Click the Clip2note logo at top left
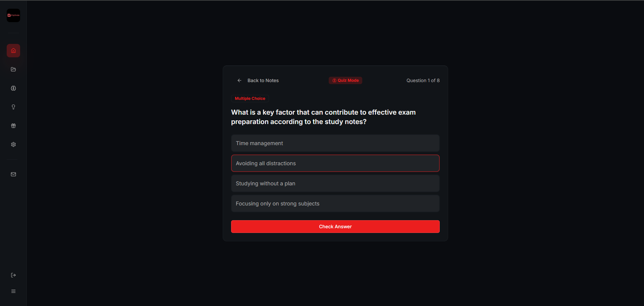This screenshot has height=306, width=644. click(x=13, y=15)
